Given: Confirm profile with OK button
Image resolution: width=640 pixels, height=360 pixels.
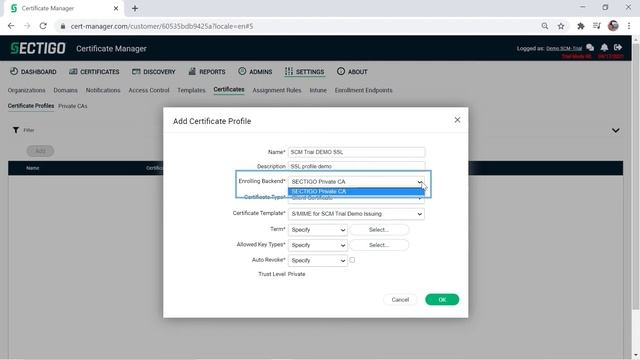Looking at the screenshot, I should click(x=442, y=300).
